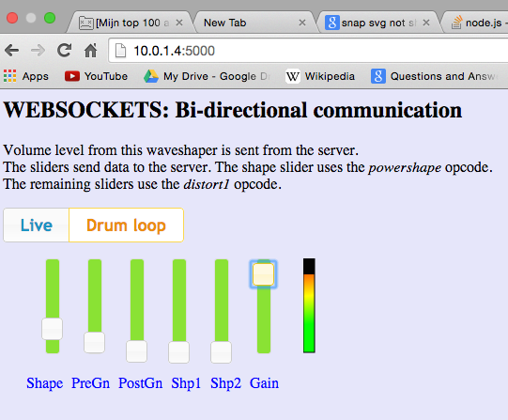This screenshot has width=508, height=420.
Task: Click the PreGn slider handle
Action: coord(94,343)
